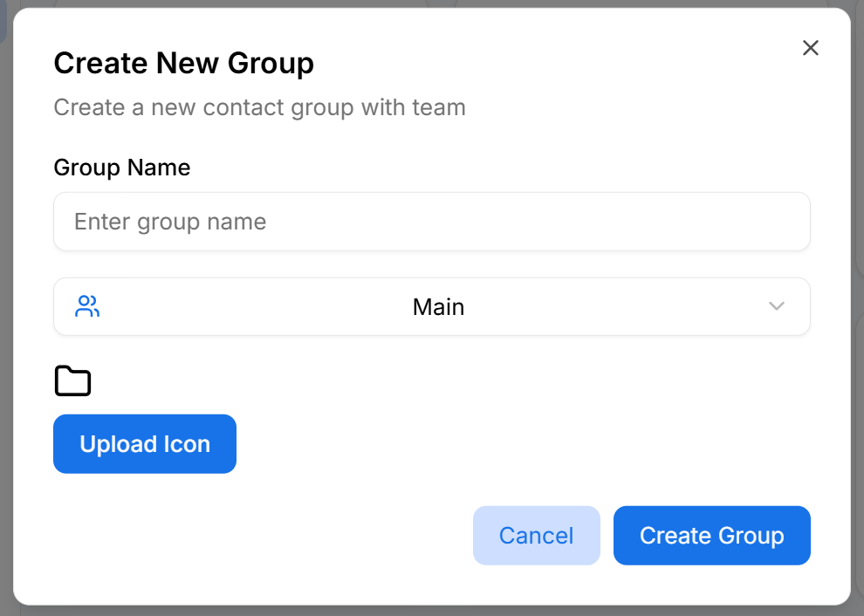The height and width of the screenshot is (616, 864).
Task: Click Upload Icon to choose a group image
Action: coord(144,443)
